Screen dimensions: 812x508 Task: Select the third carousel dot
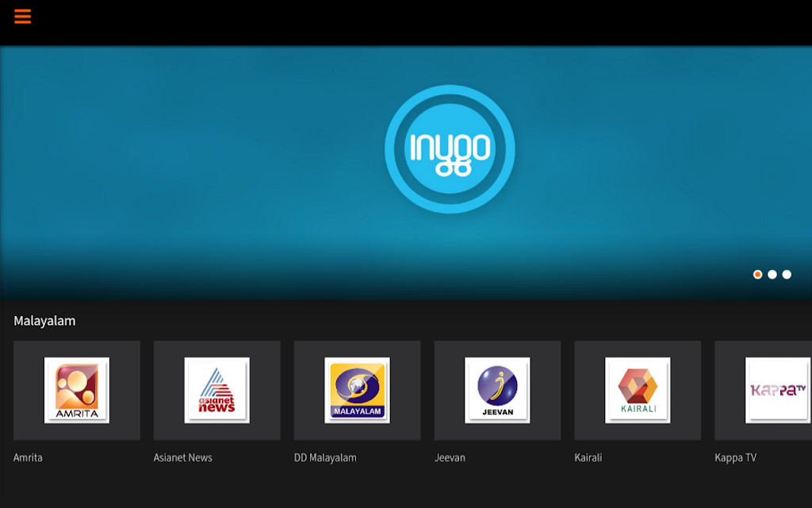787,274
